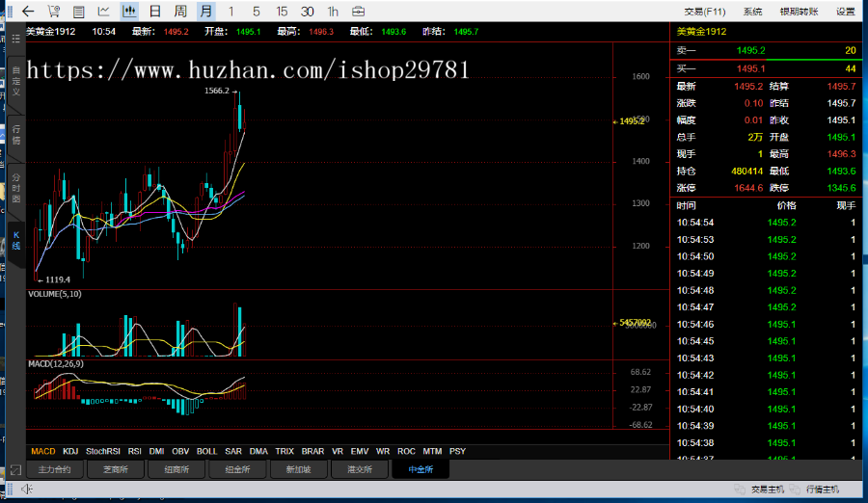Select the BRAR indicator
Viewport: 868px width, 503px height.
click(x=312, y=452)
